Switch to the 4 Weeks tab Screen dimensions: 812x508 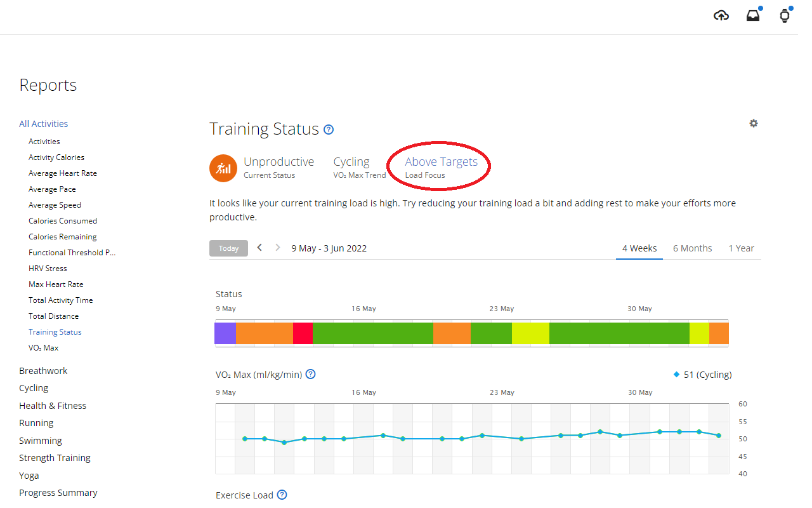point(639,248)
